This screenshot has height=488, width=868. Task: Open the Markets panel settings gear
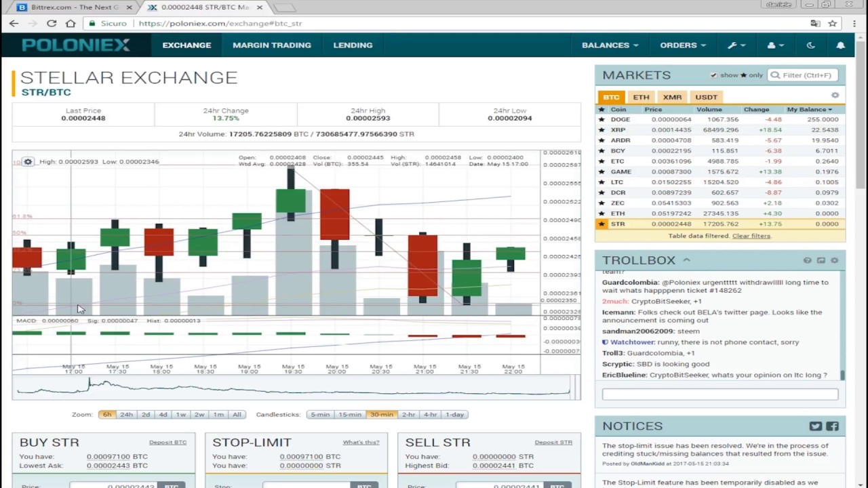[835, 96]
